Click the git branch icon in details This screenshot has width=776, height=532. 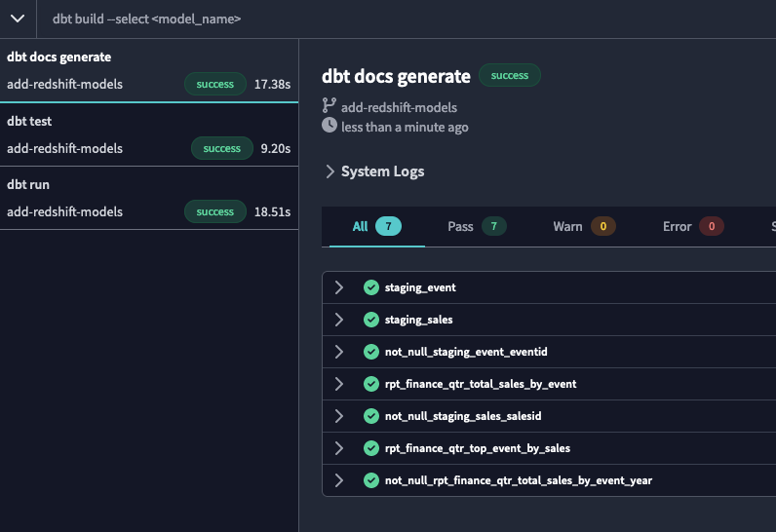[330, 105]
